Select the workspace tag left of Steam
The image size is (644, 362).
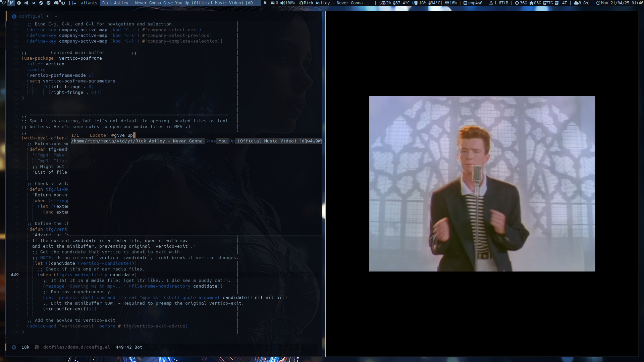click(x=34, y=3)
